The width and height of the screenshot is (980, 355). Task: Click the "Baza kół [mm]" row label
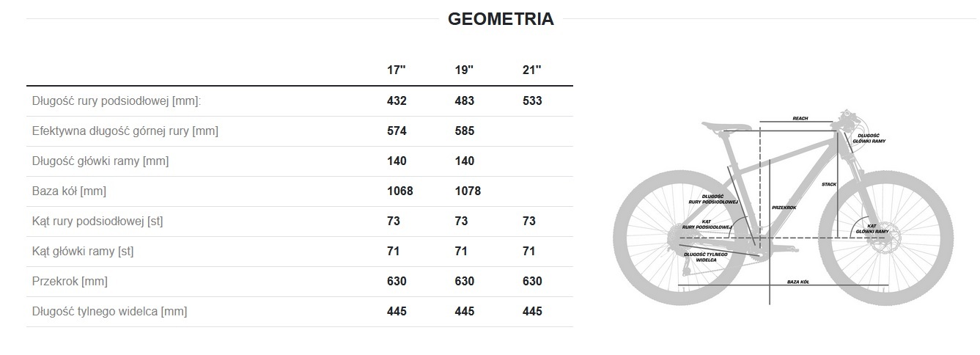70,191
